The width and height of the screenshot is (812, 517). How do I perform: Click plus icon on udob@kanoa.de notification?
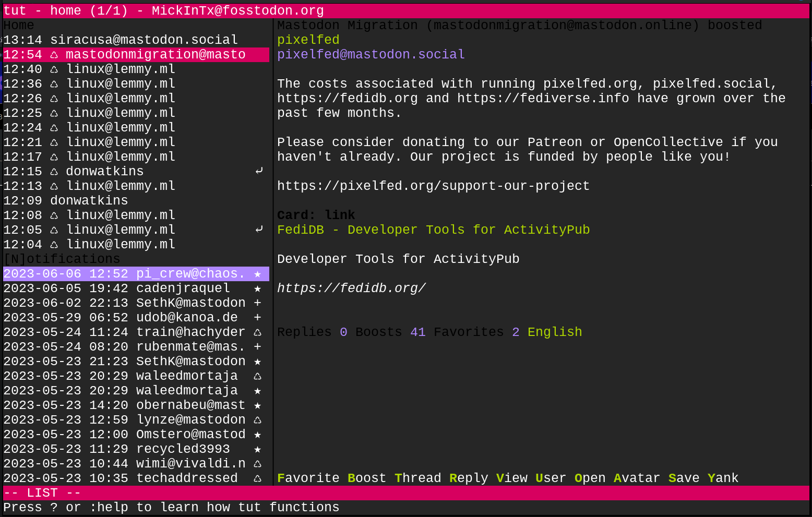click(x=257, y=318)
